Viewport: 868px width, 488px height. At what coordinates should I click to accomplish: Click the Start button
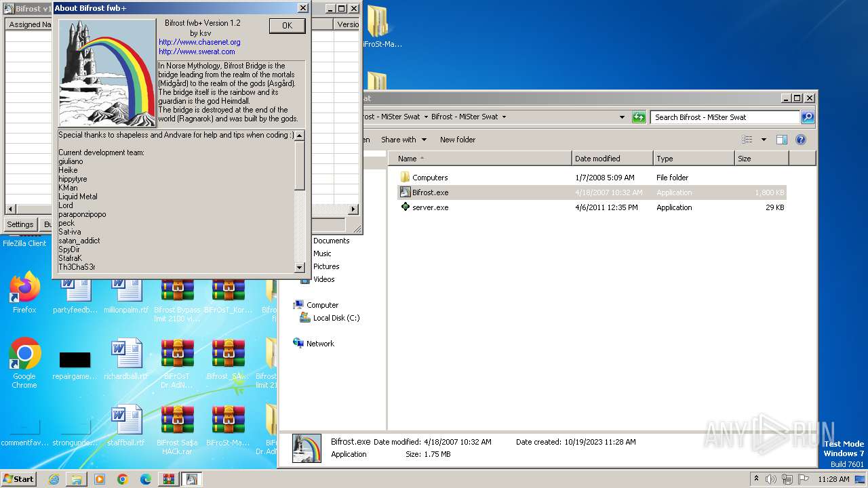[x=18, y=479]
